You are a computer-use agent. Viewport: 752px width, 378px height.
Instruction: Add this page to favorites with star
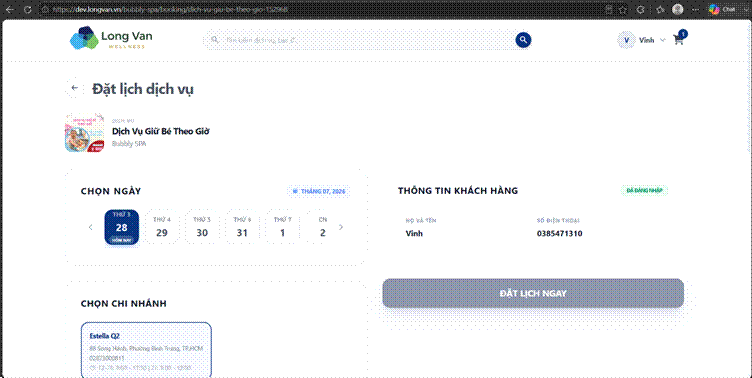tap(623, 10)
